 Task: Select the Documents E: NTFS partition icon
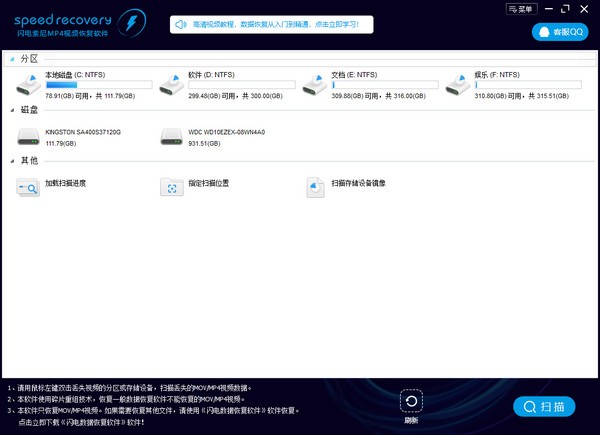click(x=316, y=85)
